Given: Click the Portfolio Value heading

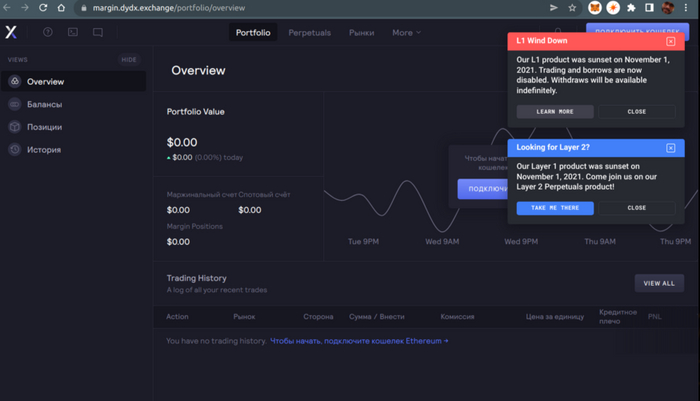Looking at the screenshot, I should (x=196, y=112).
